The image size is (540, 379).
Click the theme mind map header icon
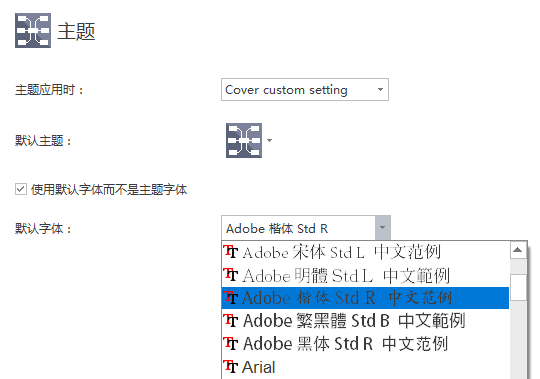(x=33, y=30)
